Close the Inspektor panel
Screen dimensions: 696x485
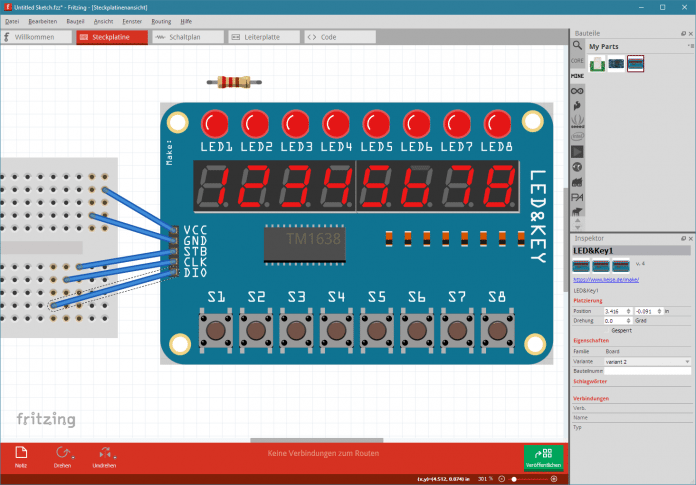691,238
